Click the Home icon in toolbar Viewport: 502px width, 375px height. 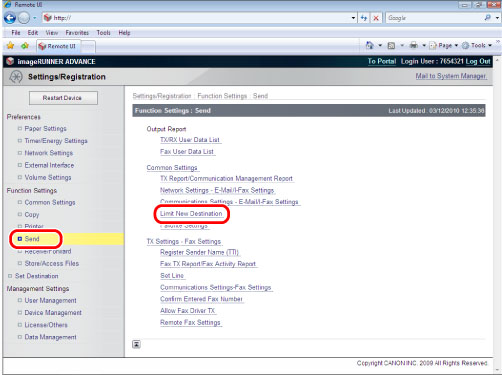point(370,45)
